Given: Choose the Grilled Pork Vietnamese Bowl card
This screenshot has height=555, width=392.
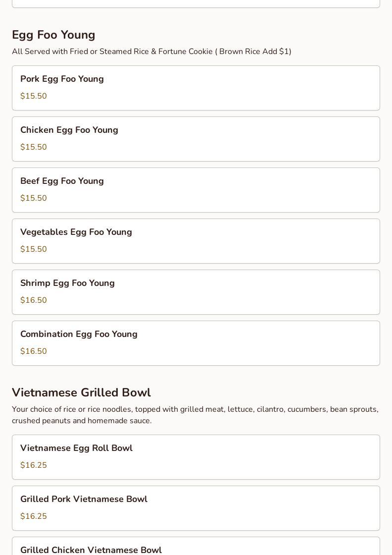Looking at the screenshot, I should pyautogui.click(x=196, y=508).
